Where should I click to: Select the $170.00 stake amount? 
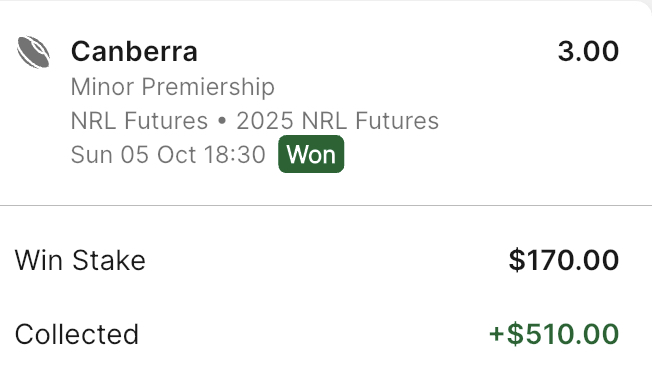click(564, 260)
